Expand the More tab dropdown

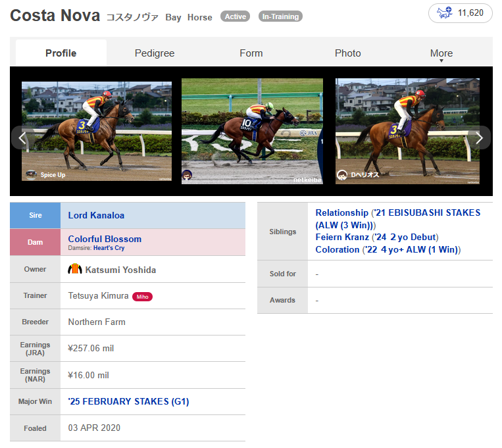[441, 53]
